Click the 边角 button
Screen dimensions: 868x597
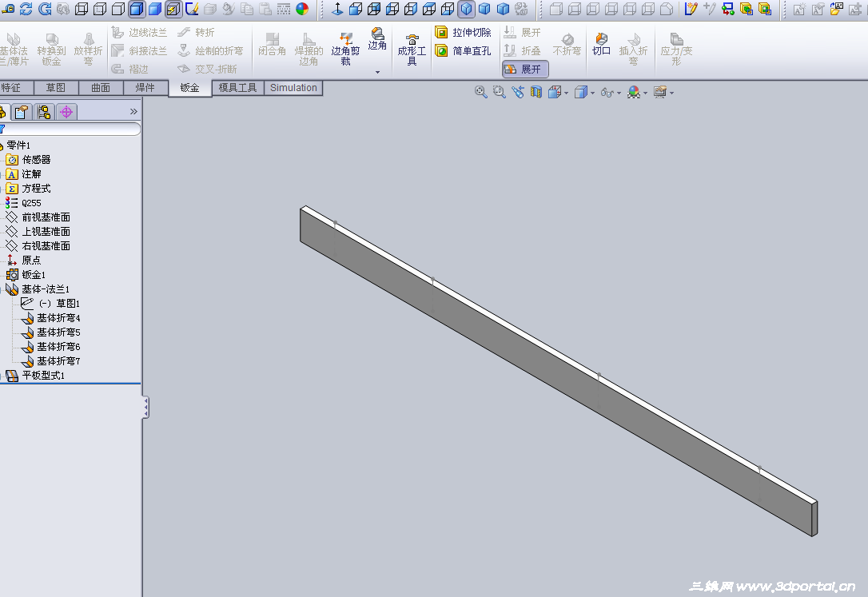click(377, 38)
